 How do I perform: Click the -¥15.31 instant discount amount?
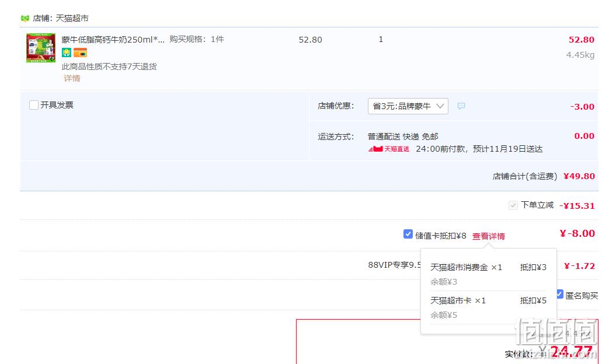577,206
